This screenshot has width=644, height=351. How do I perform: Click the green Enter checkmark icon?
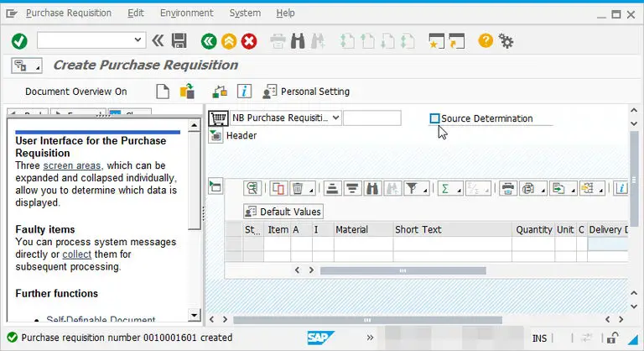pos(19,41)
